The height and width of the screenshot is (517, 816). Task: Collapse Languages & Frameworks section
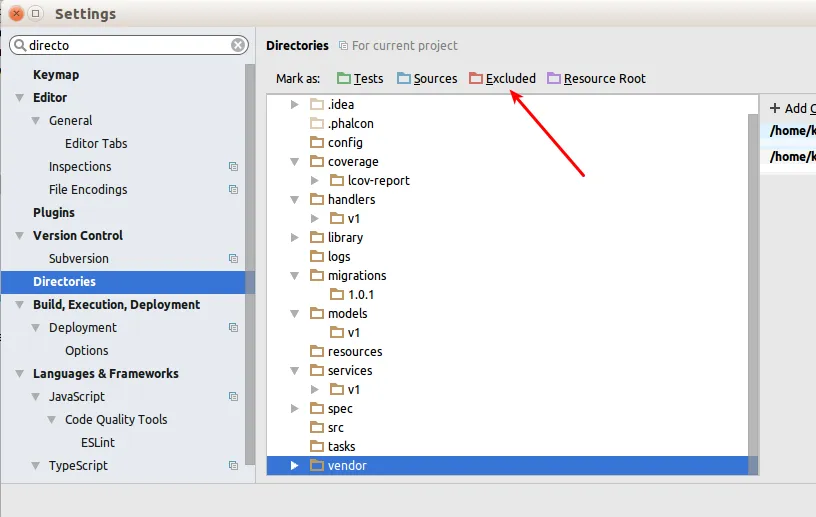point(20,374)
